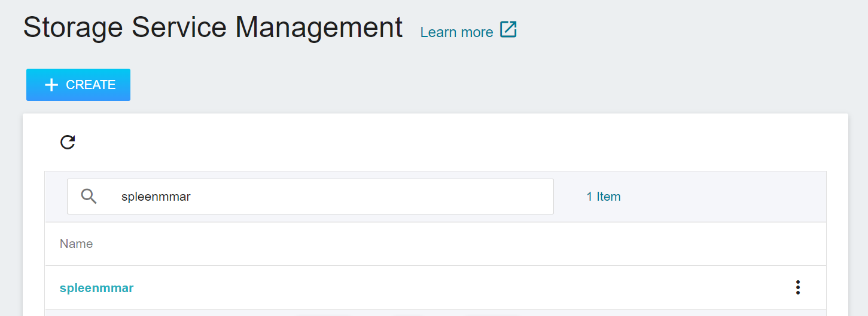Open the spleenmmar storage service link
The height and width of the screenshot is (316, 868).
click(96, 288)
